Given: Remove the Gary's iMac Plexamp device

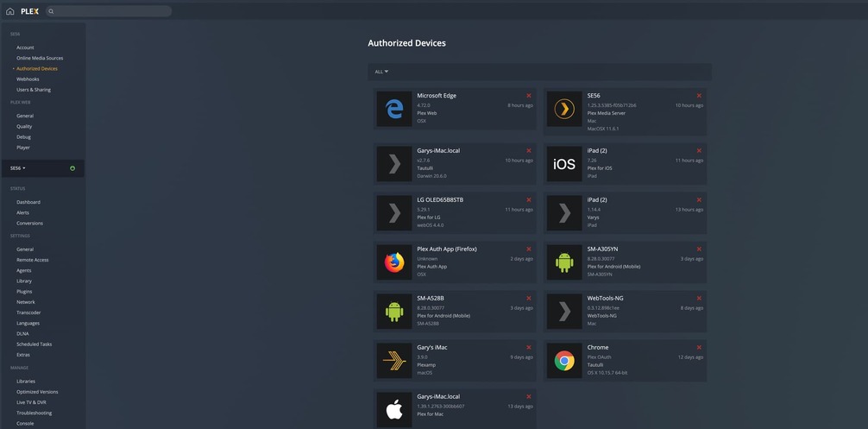Looking at the screenshot, I should pyautogui.click(x=529, y=348).
